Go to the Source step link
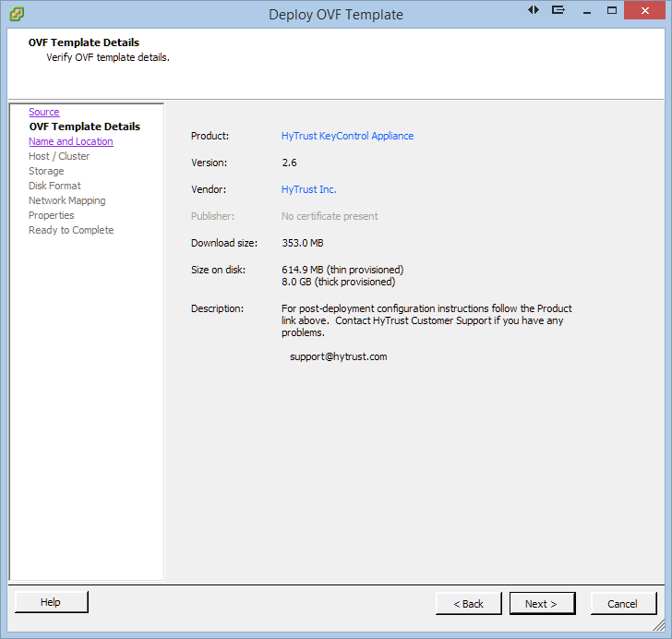The image size is (672, 639). tap(44, 112)
